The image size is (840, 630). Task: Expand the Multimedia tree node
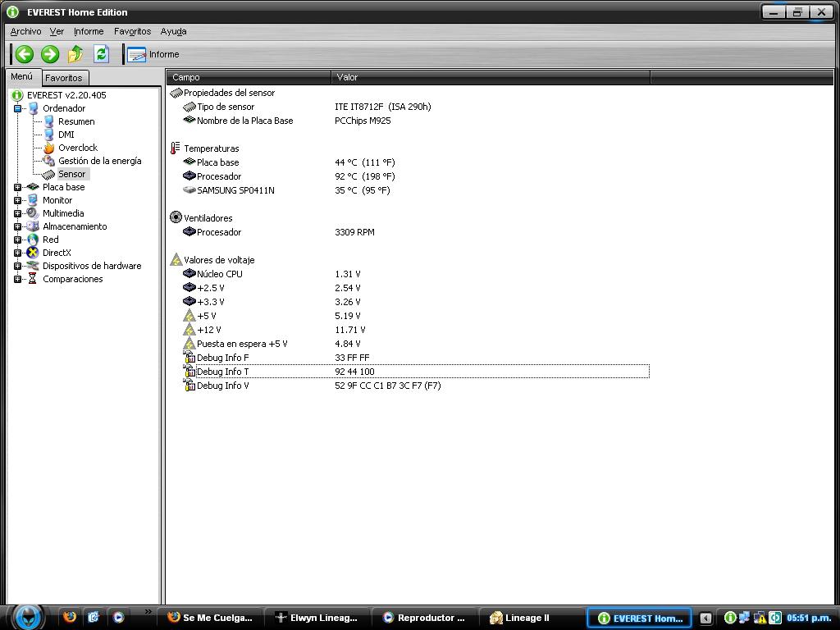point(17,213)
